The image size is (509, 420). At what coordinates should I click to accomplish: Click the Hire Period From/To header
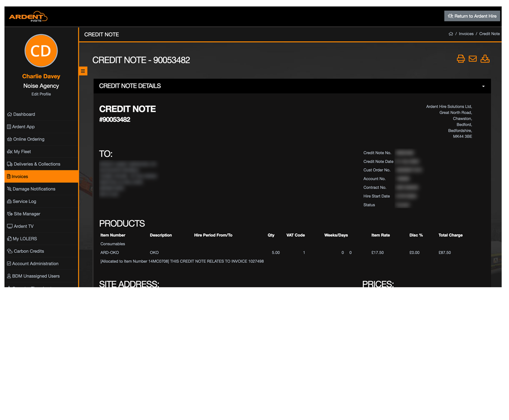[213, 235]
